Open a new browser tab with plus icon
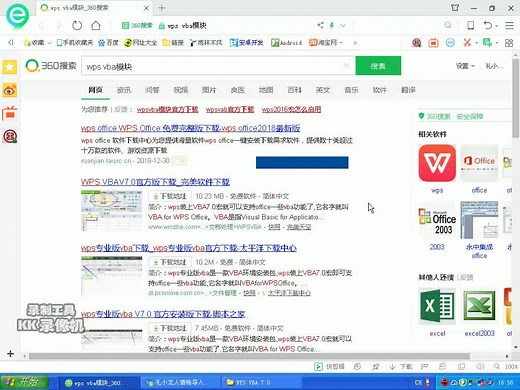Viewport: 520px width, 390px height. [x=162, y=8]
